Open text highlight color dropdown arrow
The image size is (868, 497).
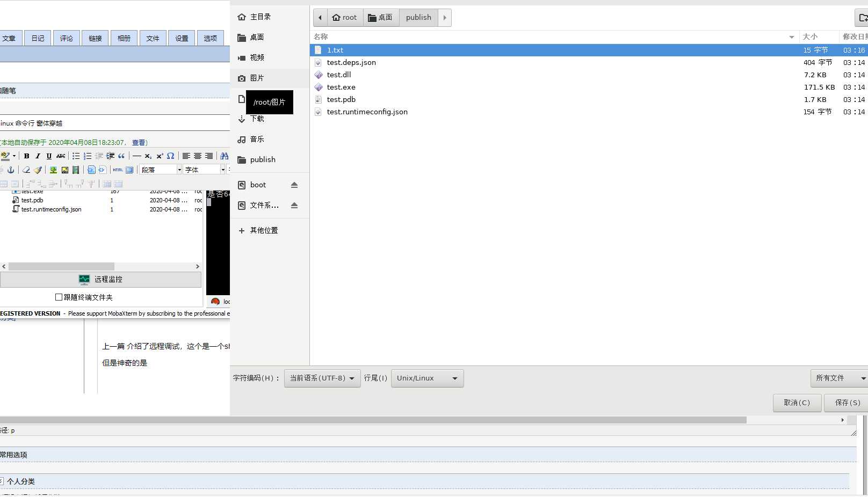[x=14, y=156]
